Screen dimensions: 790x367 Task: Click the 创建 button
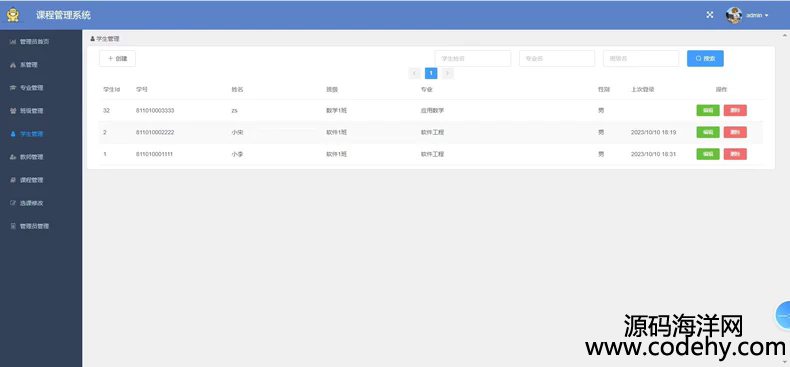(117, 58)
